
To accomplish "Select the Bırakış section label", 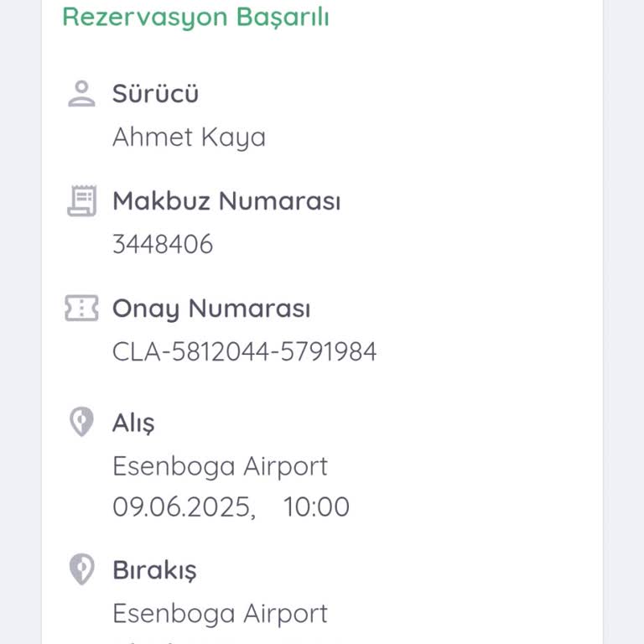I will click(154, 570).
